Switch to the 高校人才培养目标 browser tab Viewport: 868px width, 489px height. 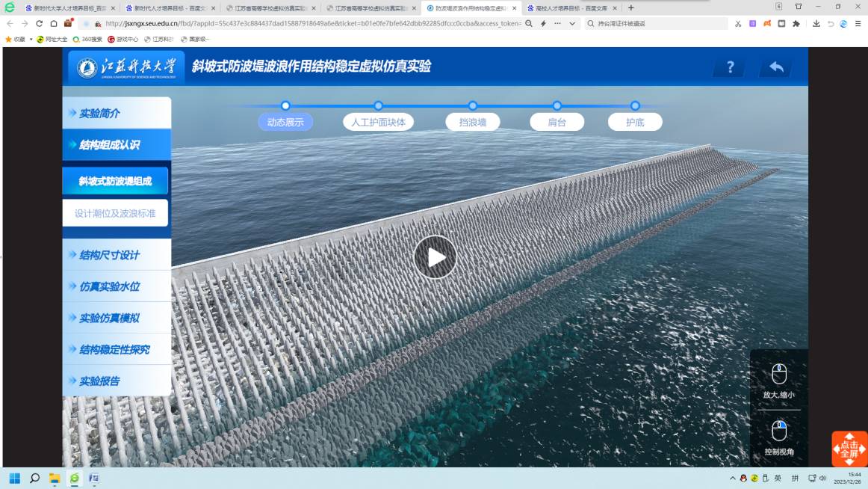571,8
